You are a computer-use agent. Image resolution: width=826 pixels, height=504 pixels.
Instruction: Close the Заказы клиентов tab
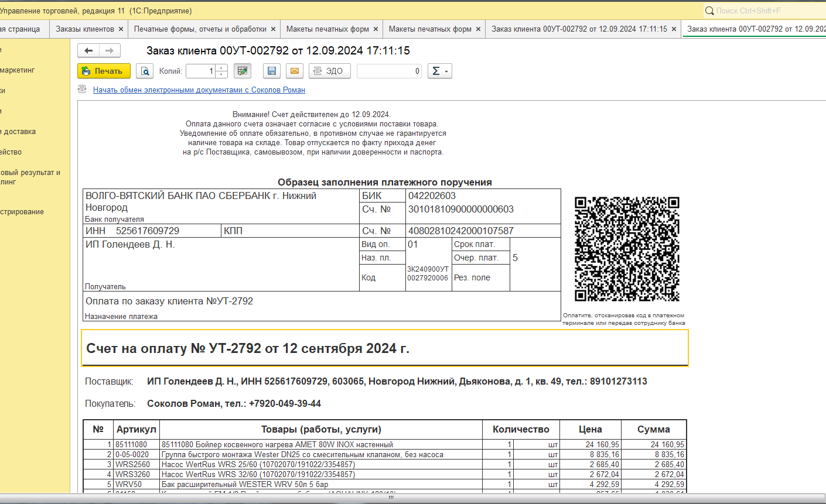[121, 29]
